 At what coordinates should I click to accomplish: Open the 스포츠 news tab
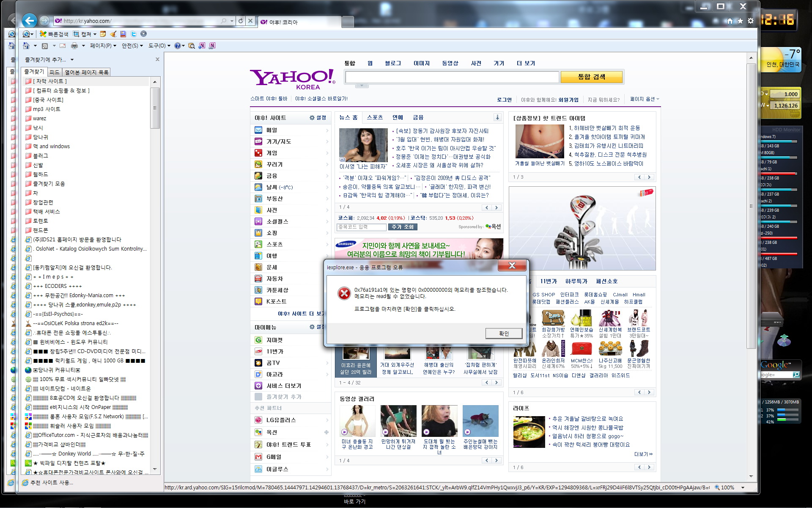(375, 117)
